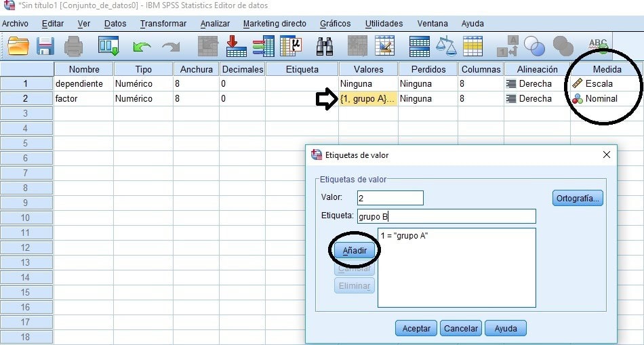
Task: Open the Marketing directo menu
Action: tap(275, 24)
